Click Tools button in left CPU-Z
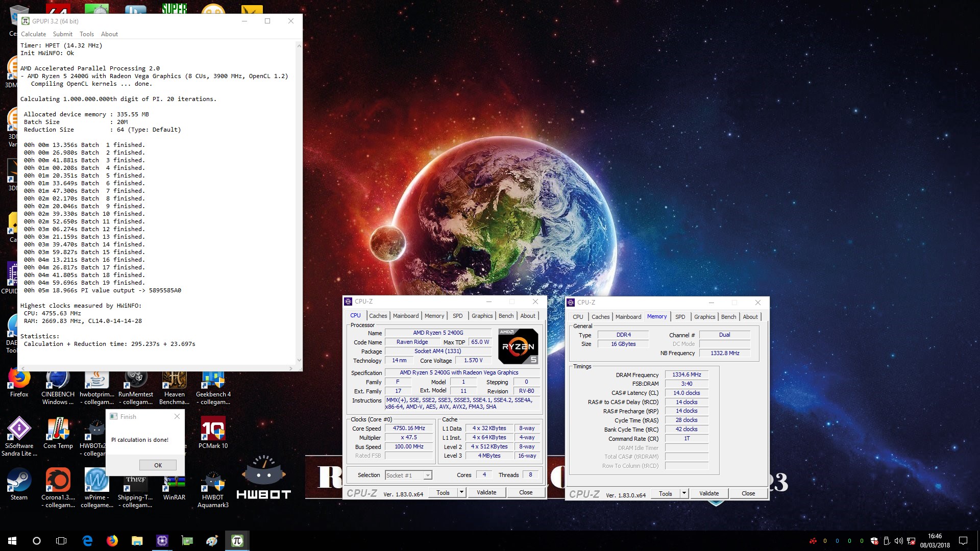This screenshot has width=980, height=551. (443, 492)
